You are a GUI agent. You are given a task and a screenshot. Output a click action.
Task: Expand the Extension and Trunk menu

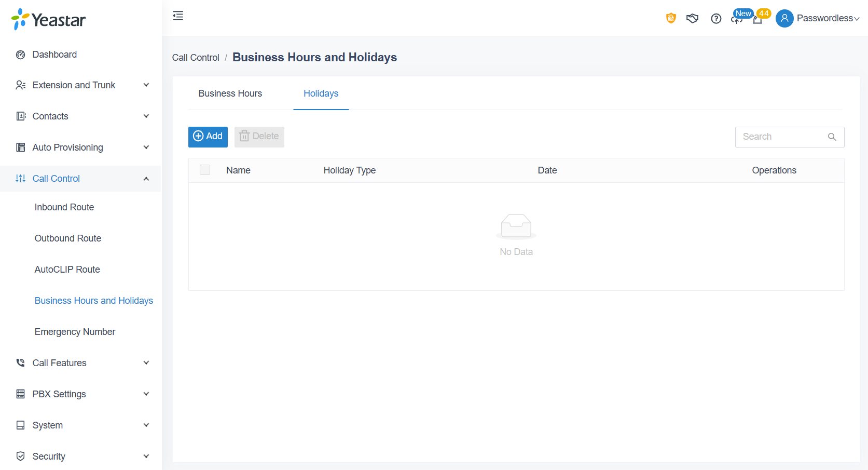[81, 85]
